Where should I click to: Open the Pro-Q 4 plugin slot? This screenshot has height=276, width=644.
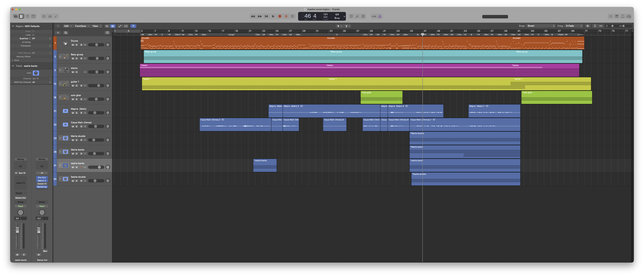(42, 178)
